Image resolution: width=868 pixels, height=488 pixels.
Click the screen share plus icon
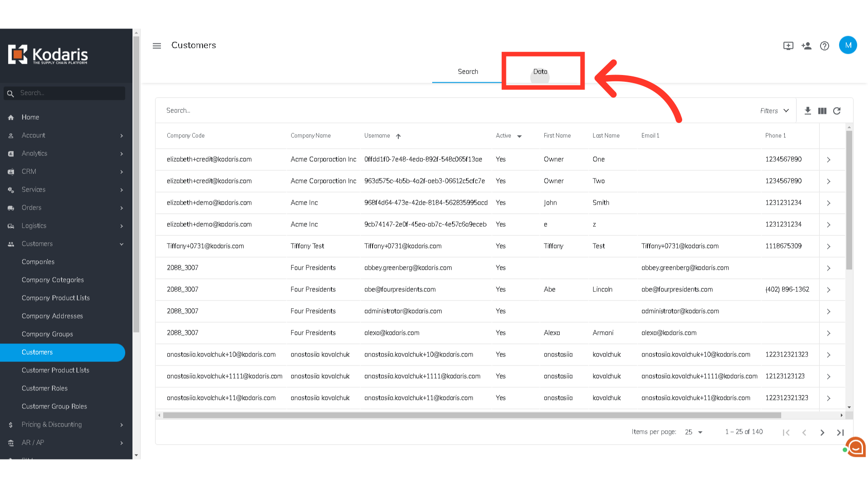pyautogui.click(x=788, y=46)
